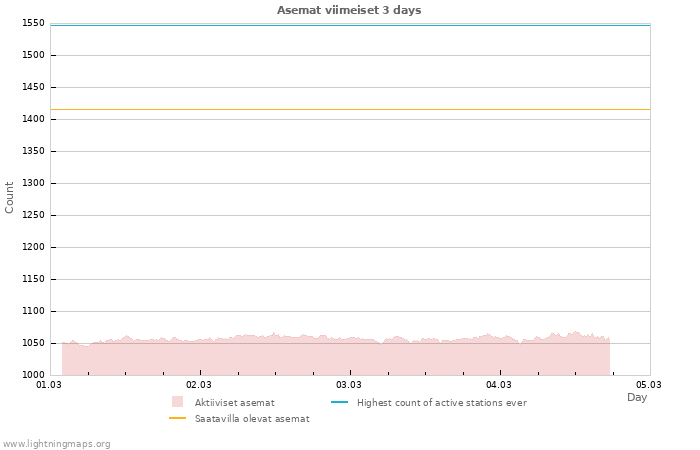
Task: Click the 04.03 date tick label
Action: pyautogui.click(x=499, y=384)
